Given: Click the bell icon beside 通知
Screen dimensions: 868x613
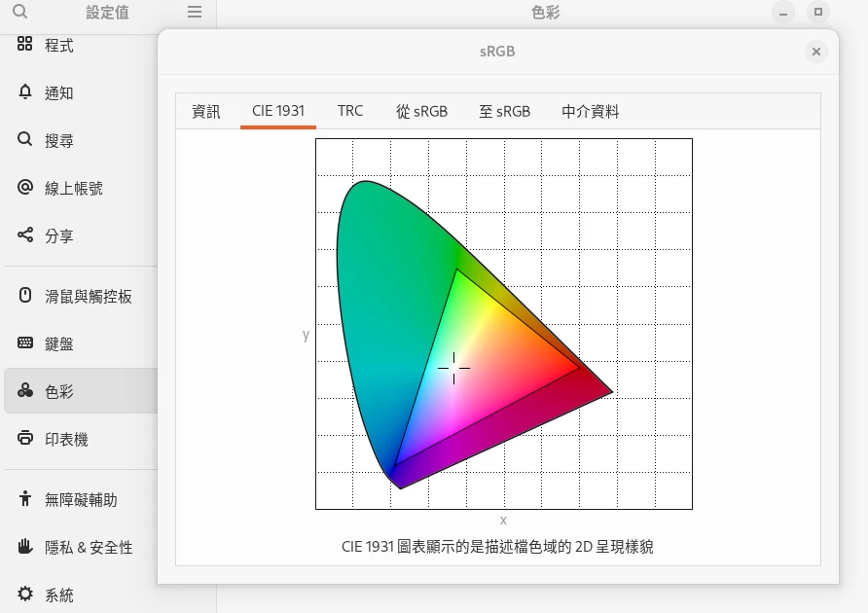Looking at the screenshot, I should (x=25, y=92).
